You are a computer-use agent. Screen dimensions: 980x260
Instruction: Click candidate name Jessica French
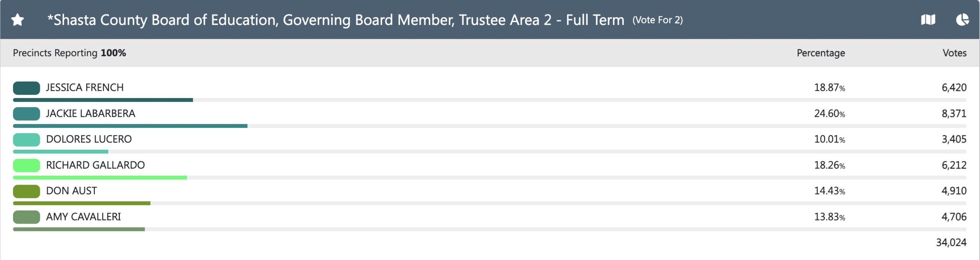click(x=85, y=88)
